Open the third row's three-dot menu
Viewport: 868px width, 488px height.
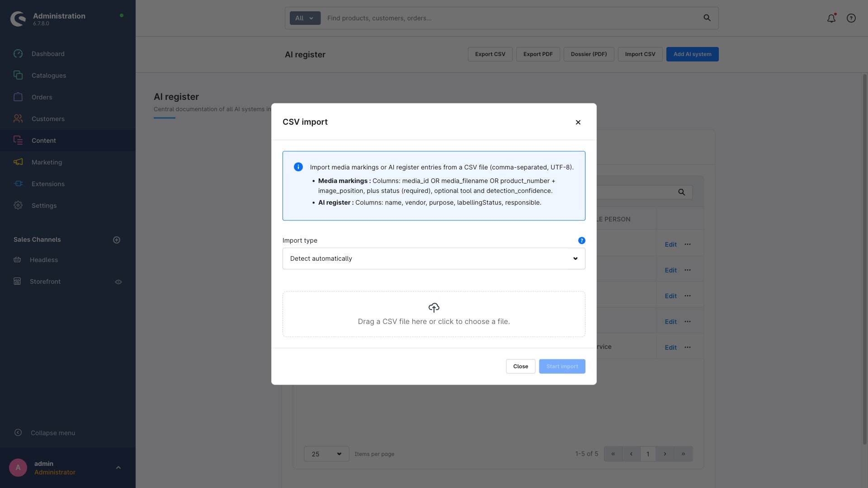tap(688, 296)
